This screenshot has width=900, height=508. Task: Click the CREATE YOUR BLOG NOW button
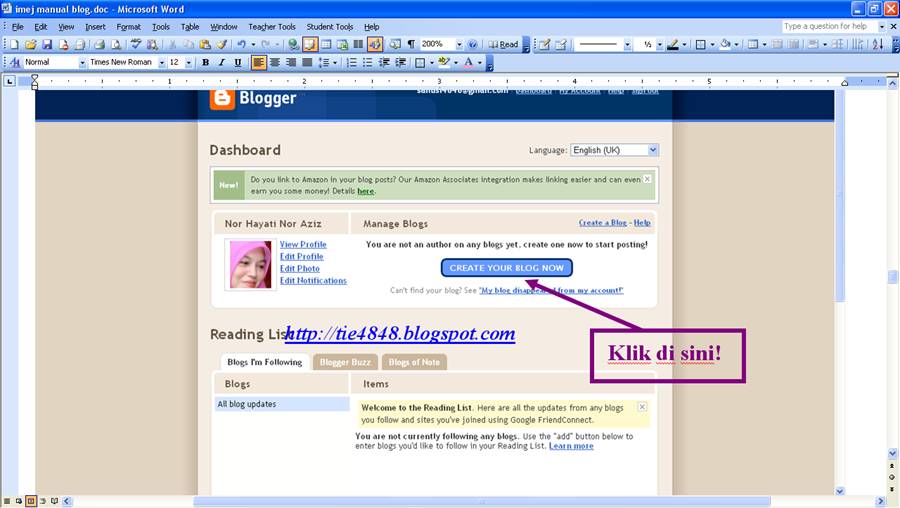pyautogui.click(x=506, y=267)
